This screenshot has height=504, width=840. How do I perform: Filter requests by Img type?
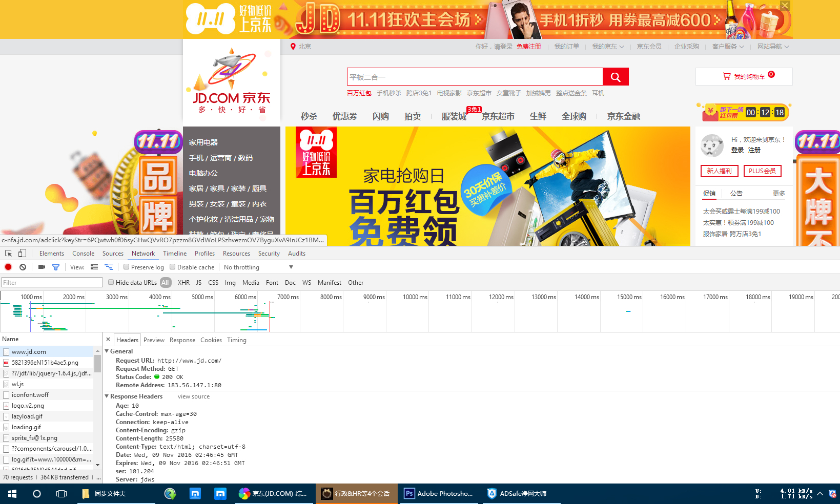(231, 282)
